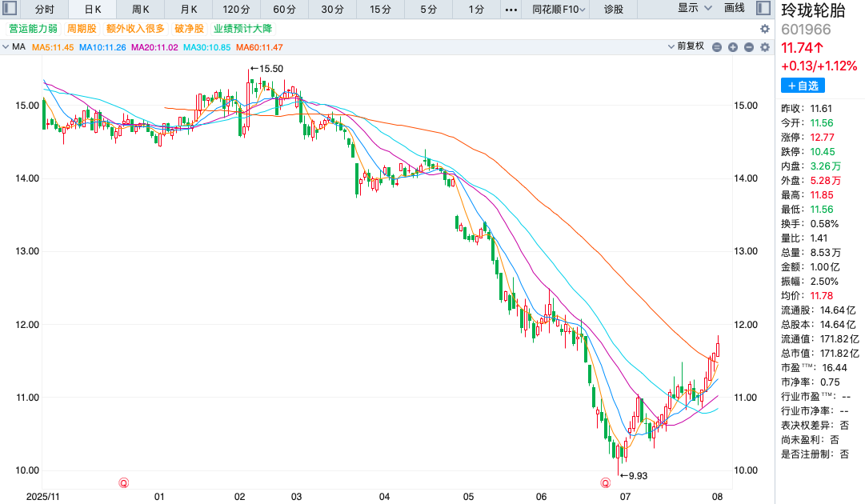Click the zoom-in plus chart icon
This screenshot has width=865, height=504.
[x=733, y=47]
